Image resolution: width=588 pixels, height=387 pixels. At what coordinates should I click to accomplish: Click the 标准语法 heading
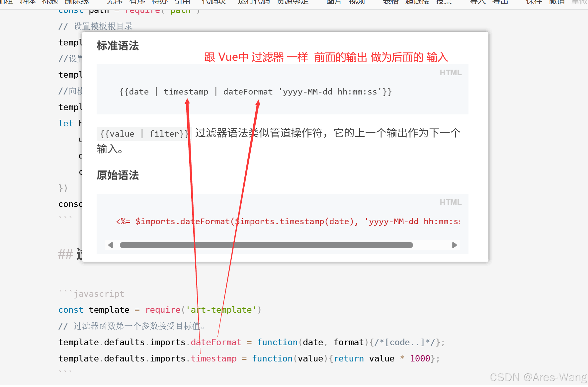click(118, 46)
